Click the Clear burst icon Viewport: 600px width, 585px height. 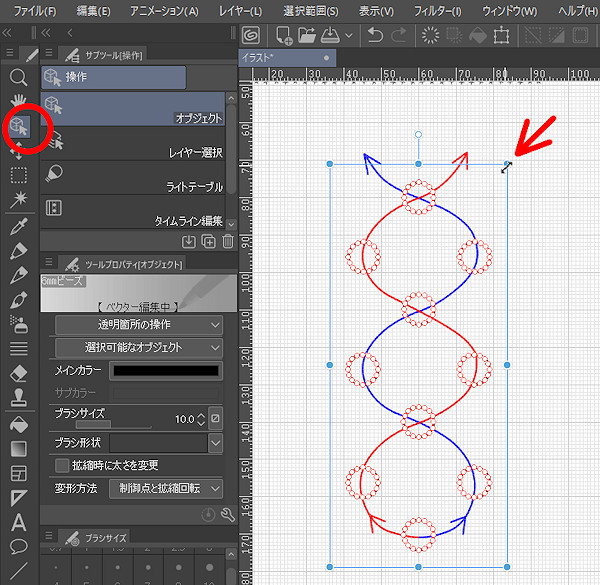(430, 36)
